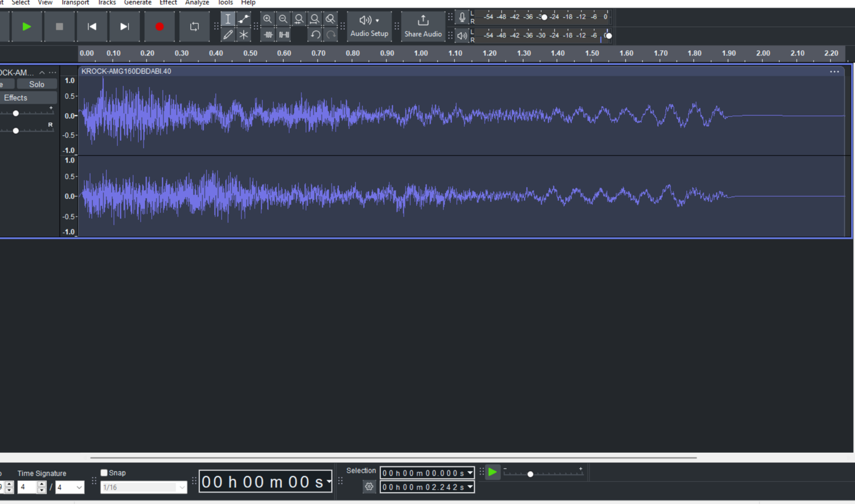Click the record meter microphone icon
Viewport: 855px width, 504px height.
coord(462,18)
